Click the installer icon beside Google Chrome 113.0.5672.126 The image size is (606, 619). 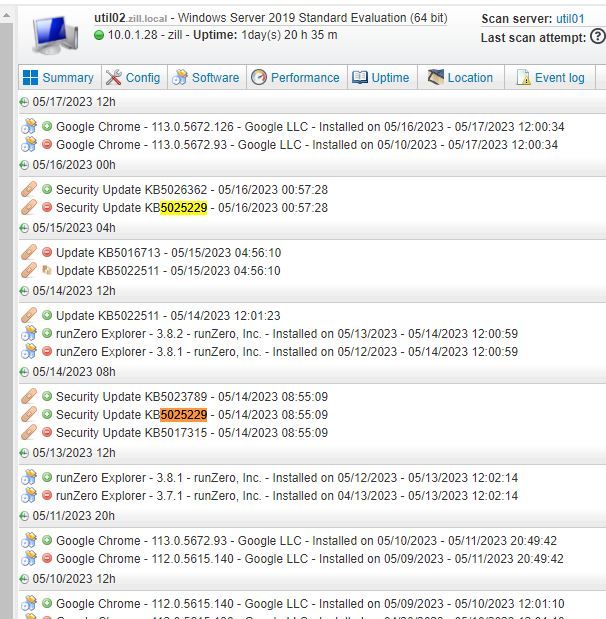click(29, 127)
